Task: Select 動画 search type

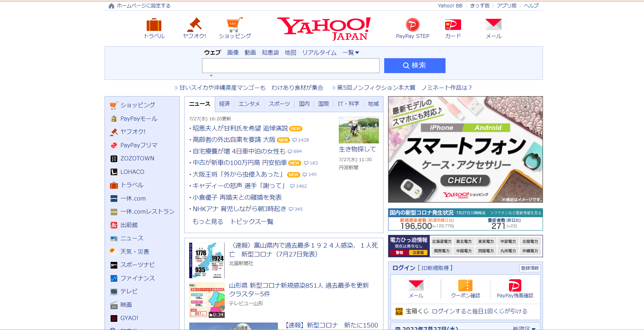Action: 250,53
